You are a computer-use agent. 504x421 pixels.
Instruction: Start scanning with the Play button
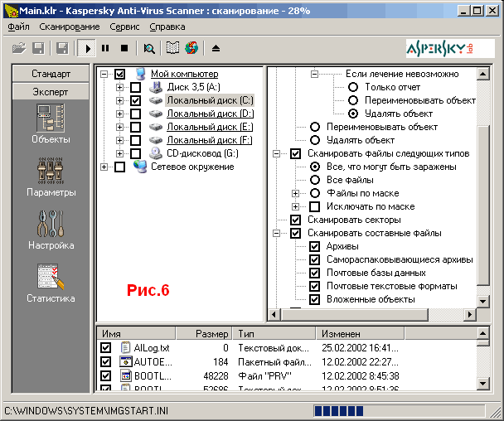point(86,49)
